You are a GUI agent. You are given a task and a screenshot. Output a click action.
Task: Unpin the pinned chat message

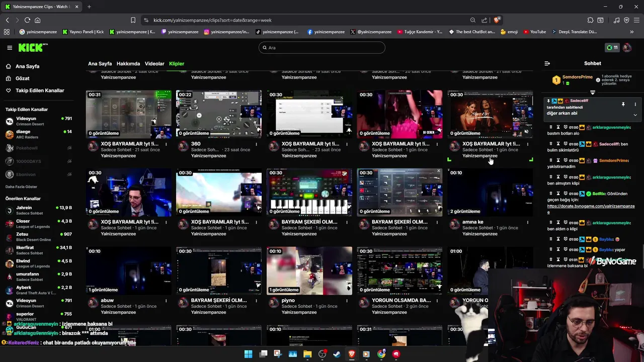(623, 104)
